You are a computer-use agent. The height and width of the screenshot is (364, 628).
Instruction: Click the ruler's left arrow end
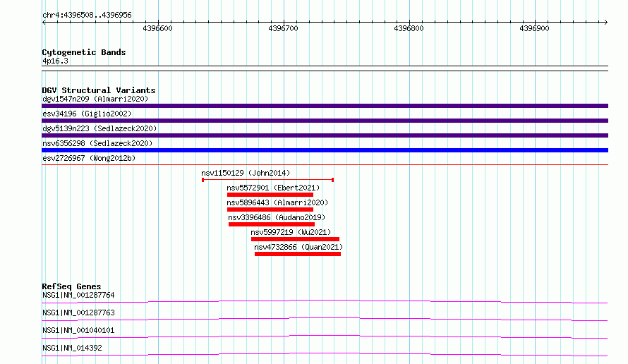click(44, 22)
